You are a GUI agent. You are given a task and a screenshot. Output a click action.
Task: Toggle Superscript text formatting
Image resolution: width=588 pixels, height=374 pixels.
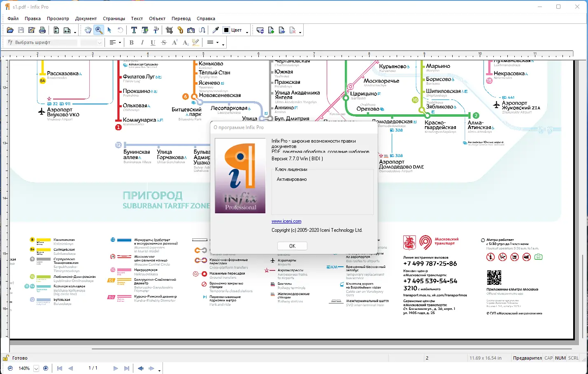click(x=174, y=42)
